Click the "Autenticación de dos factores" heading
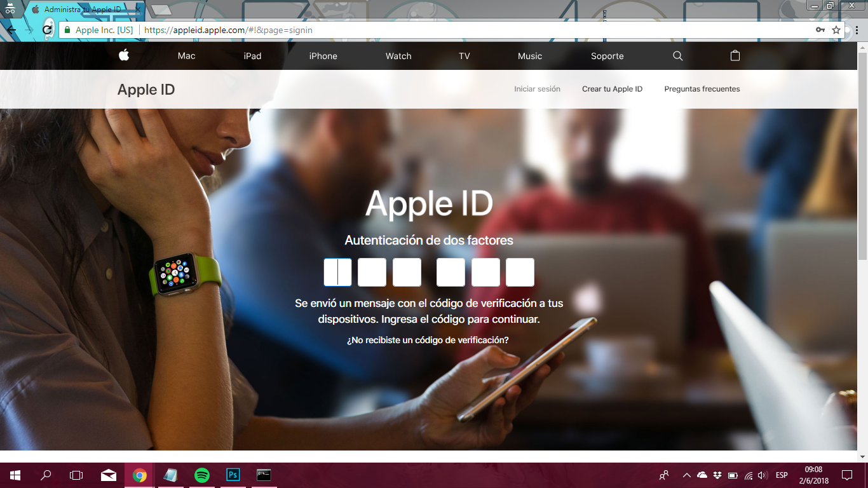 coord(429,241)
